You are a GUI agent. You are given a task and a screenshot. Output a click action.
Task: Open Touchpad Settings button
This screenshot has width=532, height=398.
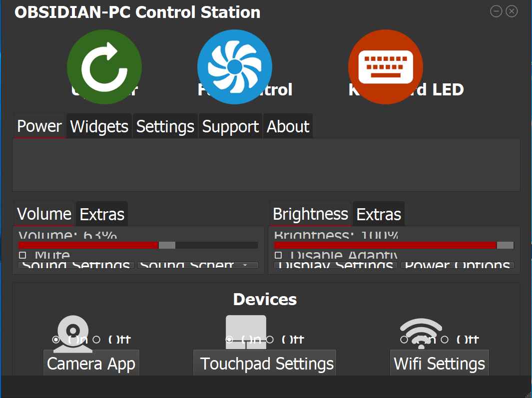265,363
